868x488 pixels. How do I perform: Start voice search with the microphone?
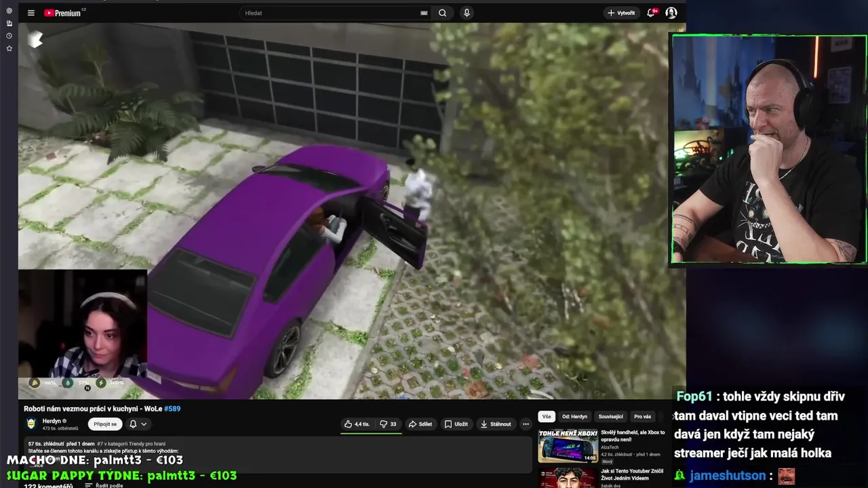click(467, 13)
